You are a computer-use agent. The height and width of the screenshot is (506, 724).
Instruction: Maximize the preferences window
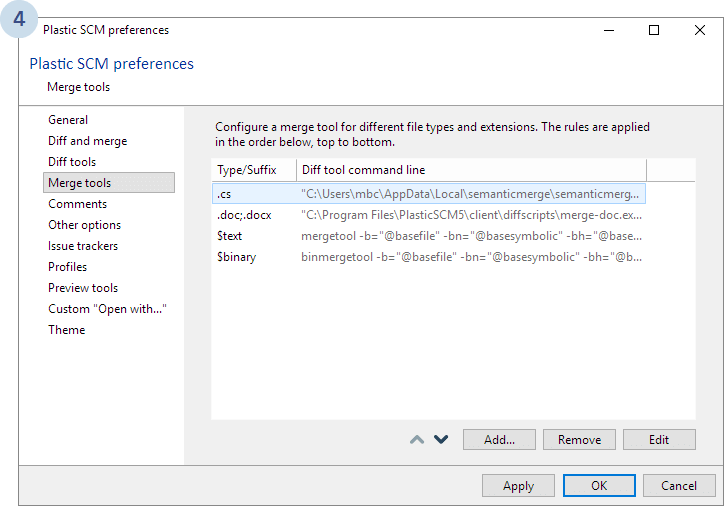654,30
